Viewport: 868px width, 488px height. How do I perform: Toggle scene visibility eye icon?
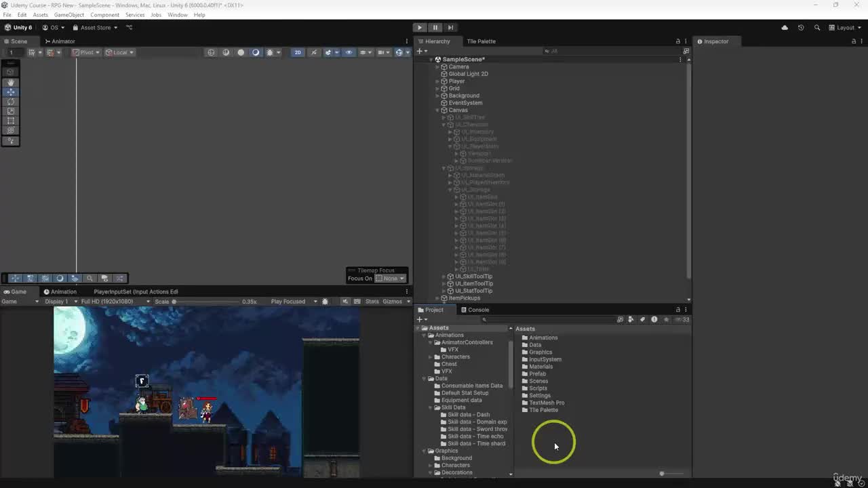pos(349,52)
